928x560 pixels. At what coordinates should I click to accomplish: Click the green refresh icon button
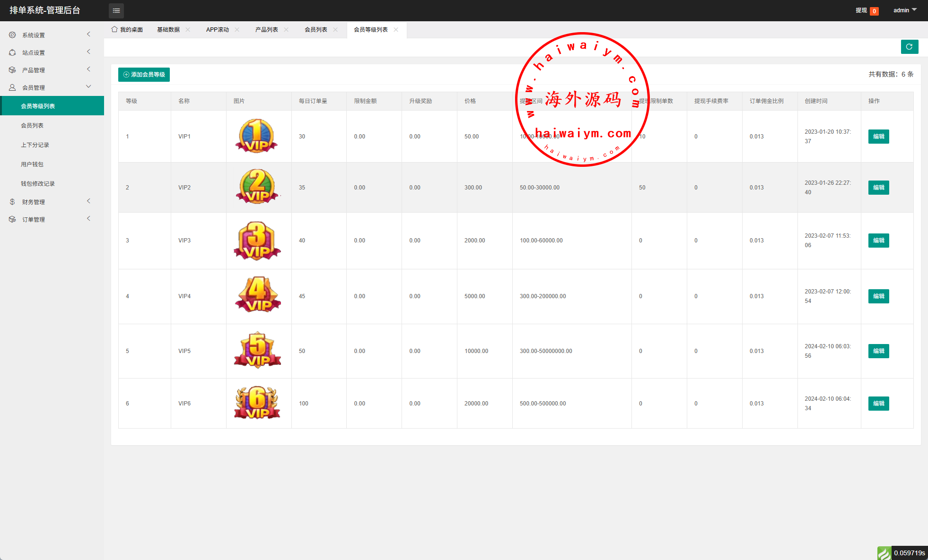point(909,47)
